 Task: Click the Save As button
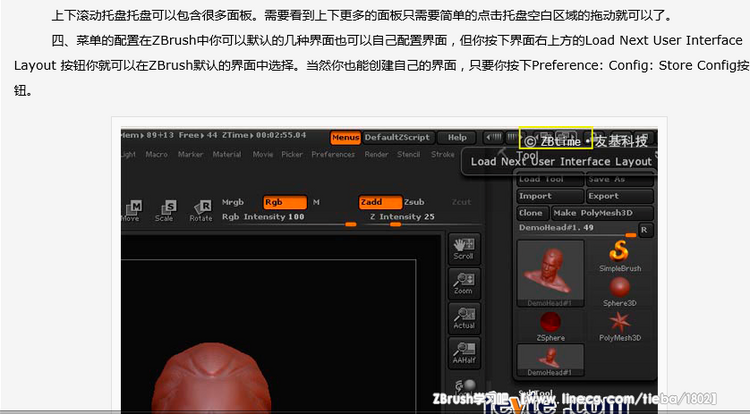pyautogui.click(x=620, y=180)
